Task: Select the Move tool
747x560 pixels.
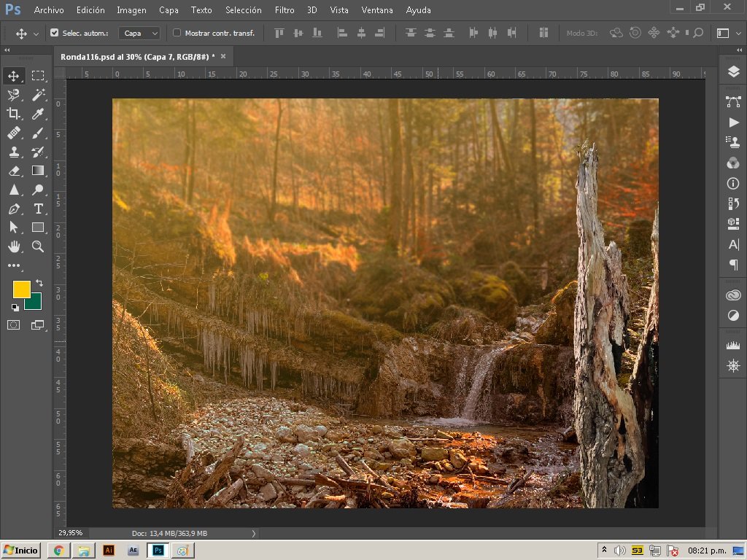Action: pyautogui.click(x=13, y=76)
